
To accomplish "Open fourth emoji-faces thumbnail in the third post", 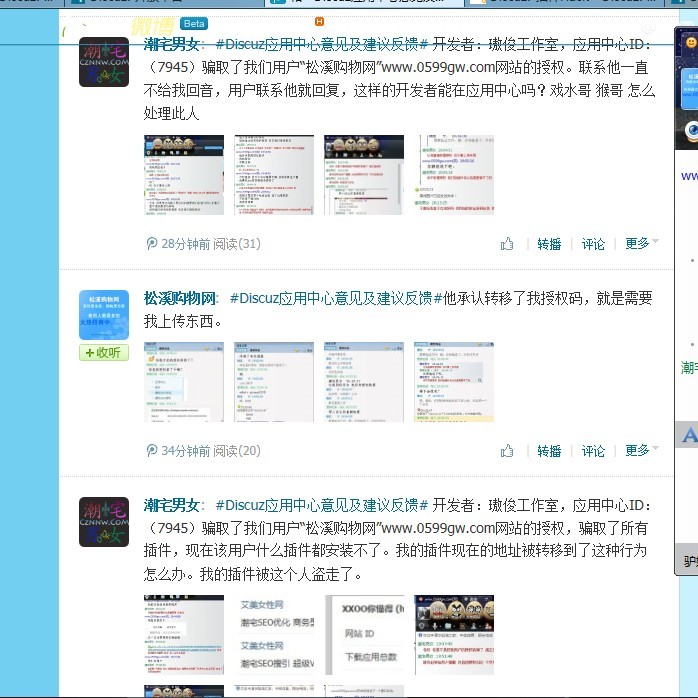I will click(454, 635).
